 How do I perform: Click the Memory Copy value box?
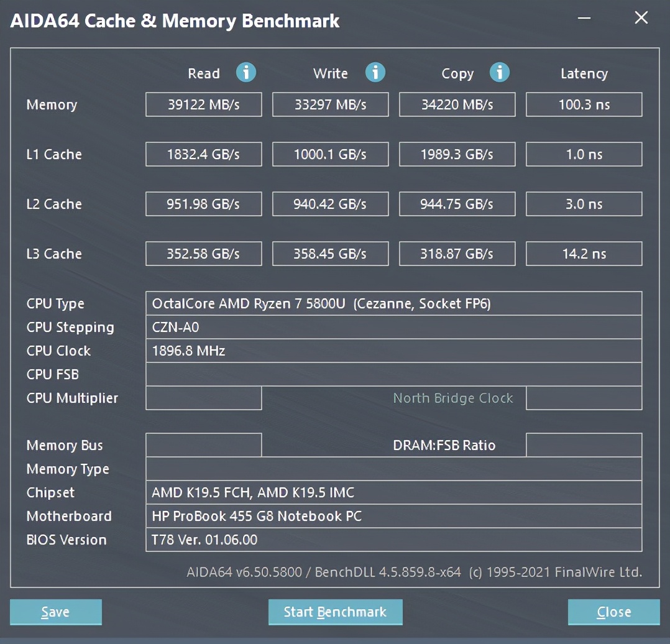(457, 104)
